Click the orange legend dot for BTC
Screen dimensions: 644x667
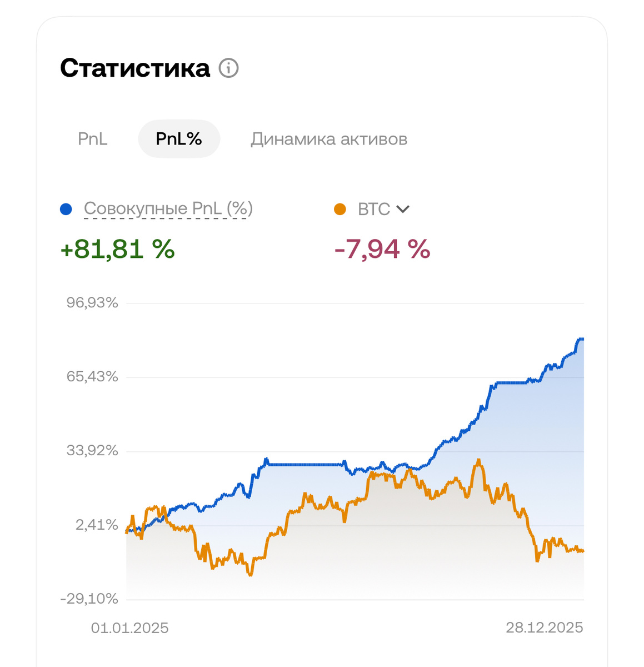coord(340,210)
